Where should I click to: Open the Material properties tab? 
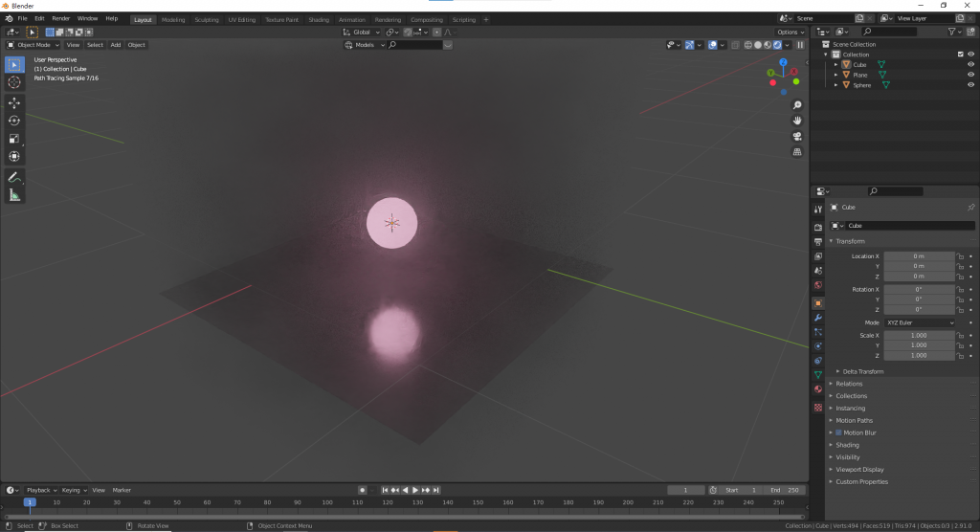coord(818,389)
